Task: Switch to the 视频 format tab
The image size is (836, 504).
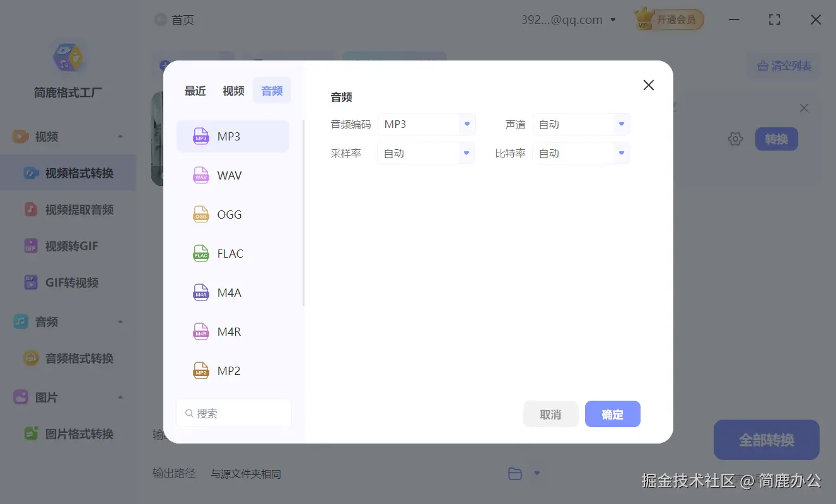Action: pyautogui.click(x=233, y=91)
